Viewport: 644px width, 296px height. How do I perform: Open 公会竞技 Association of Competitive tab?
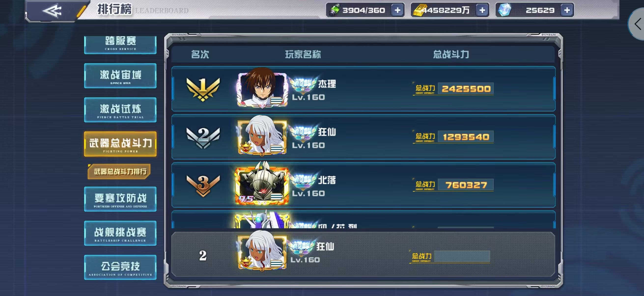[120, 267]
